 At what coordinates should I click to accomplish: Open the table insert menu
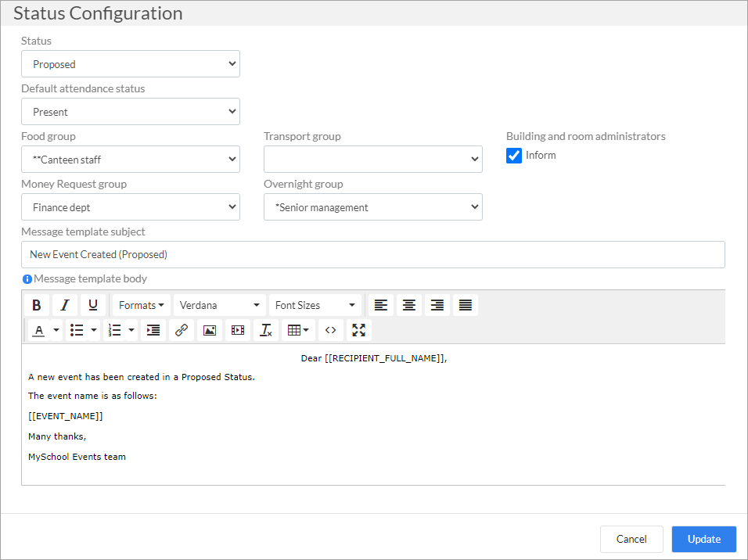pos(298,330)
